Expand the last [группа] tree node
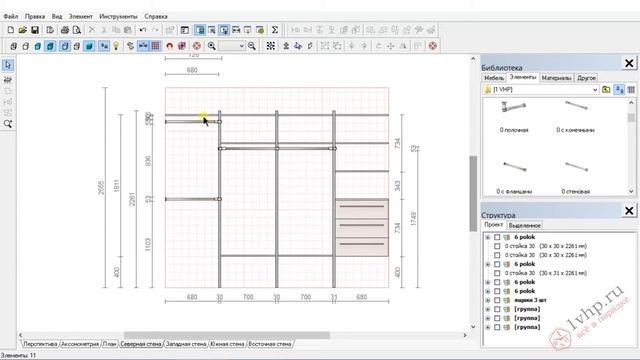Screen dimensions: 640x360 488,327
